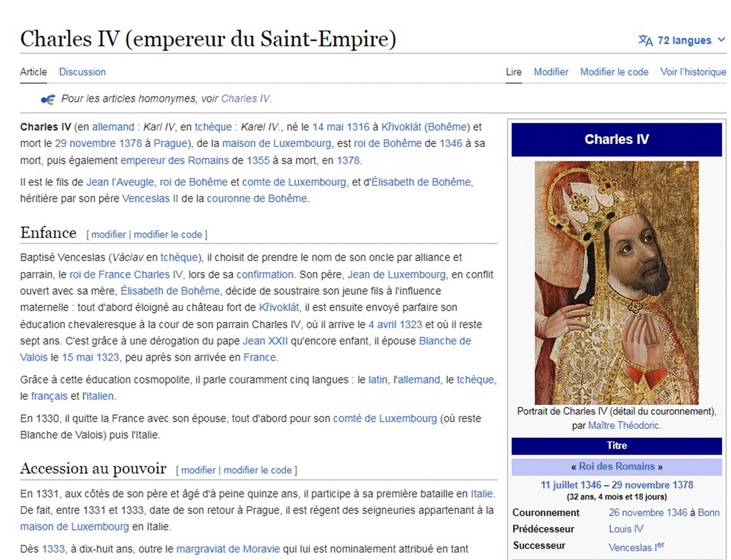731x560 pixels.
Task: Switch to the Discussion tab
Action: coord(82,72)
